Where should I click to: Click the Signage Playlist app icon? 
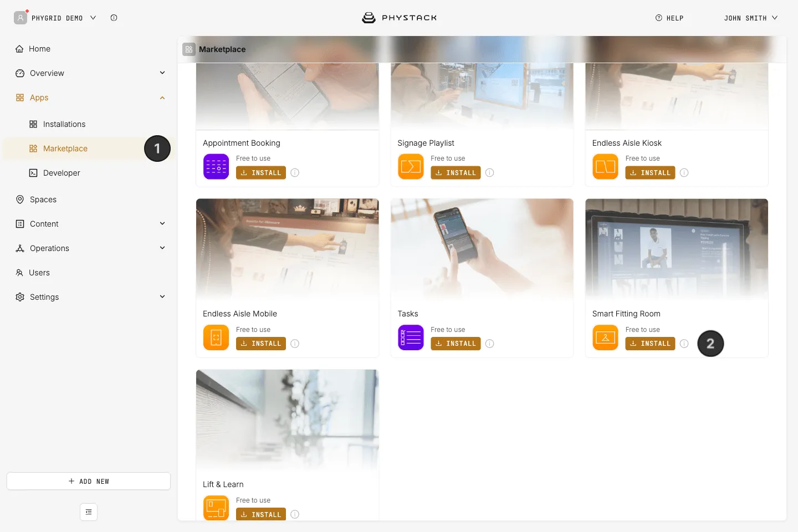(x=411, y=167)
